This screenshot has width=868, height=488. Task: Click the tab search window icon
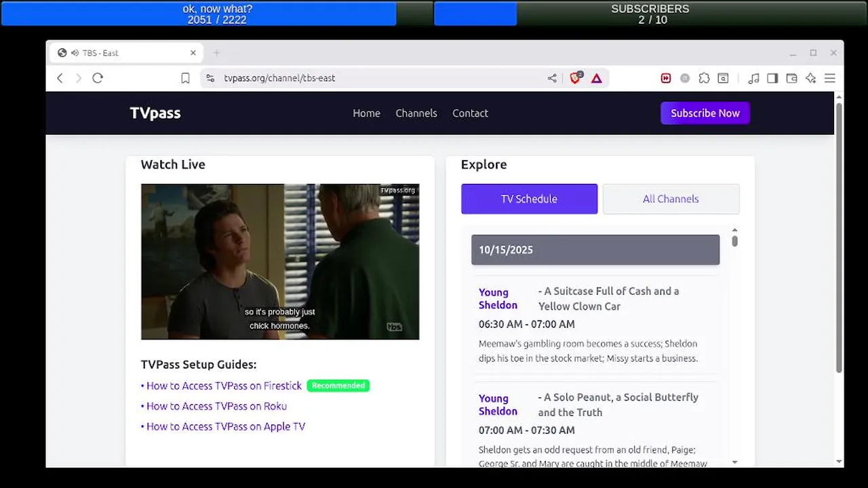tap(724, 78)
